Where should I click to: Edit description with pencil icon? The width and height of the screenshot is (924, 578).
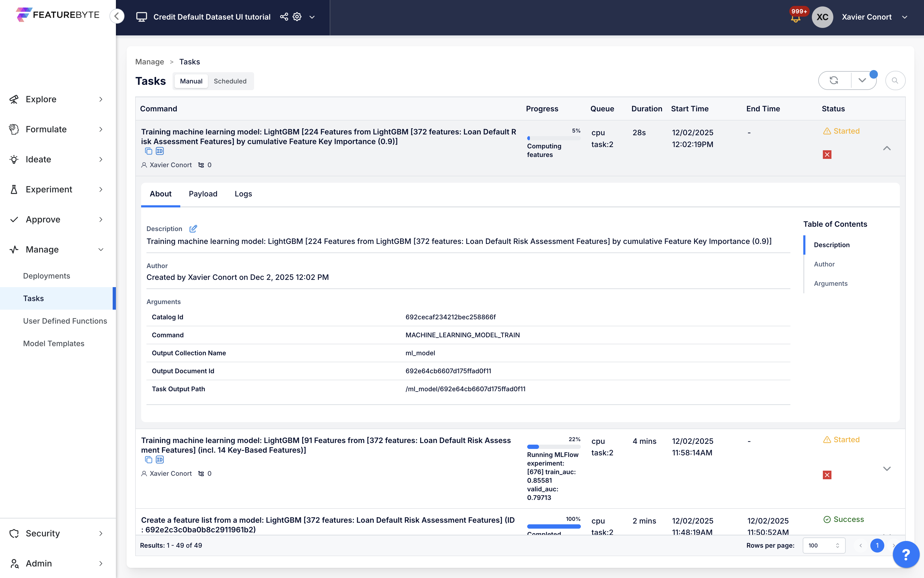click(193, 229)
